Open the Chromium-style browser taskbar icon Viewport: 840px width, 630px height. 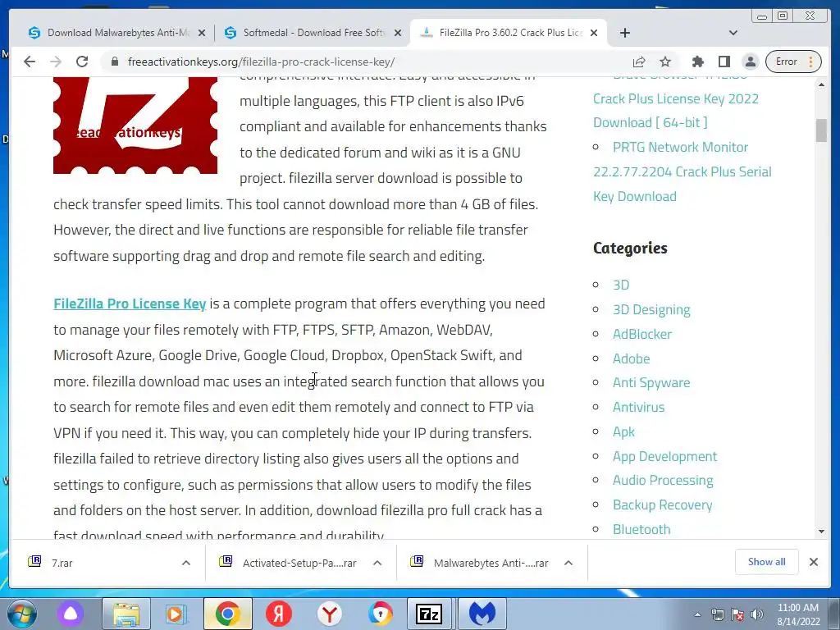381,614
